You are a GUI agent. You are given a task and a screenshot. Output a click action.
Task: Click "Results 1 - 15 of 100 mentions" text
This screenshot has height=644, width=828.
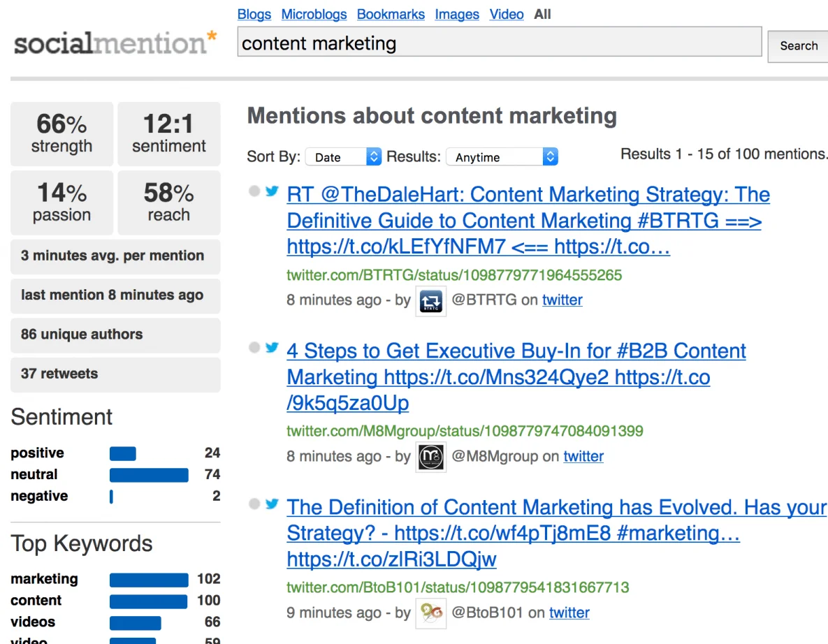(723, 154)
